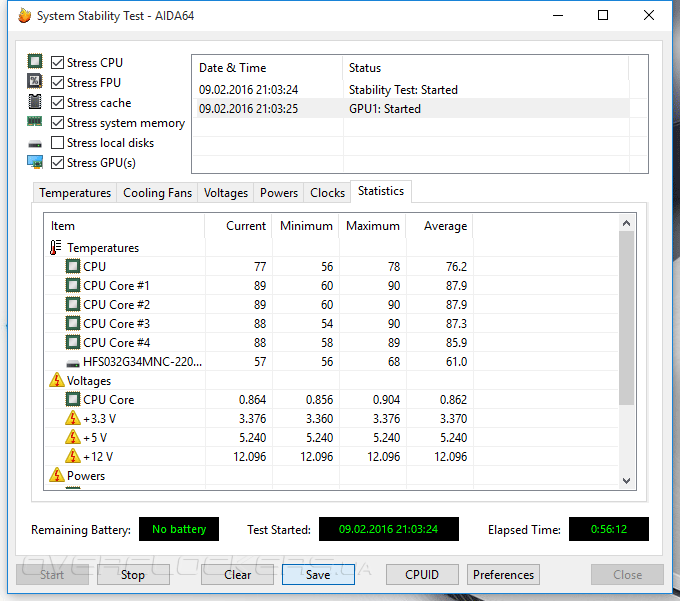The width and height of the screenshot is (680, 601).
Task: Switch to the Temperatures tab
Action: click(x=75, y=193)
